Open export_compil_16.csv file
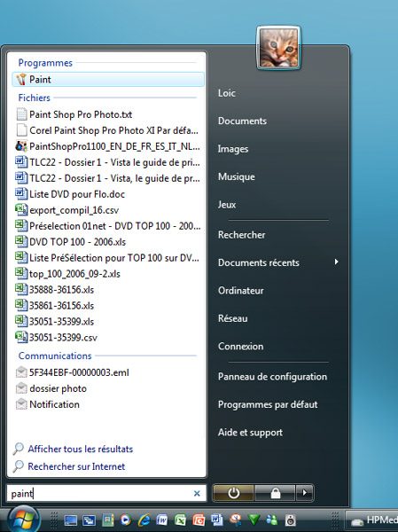This screenshot has width=398, height=532. [67, 210]
